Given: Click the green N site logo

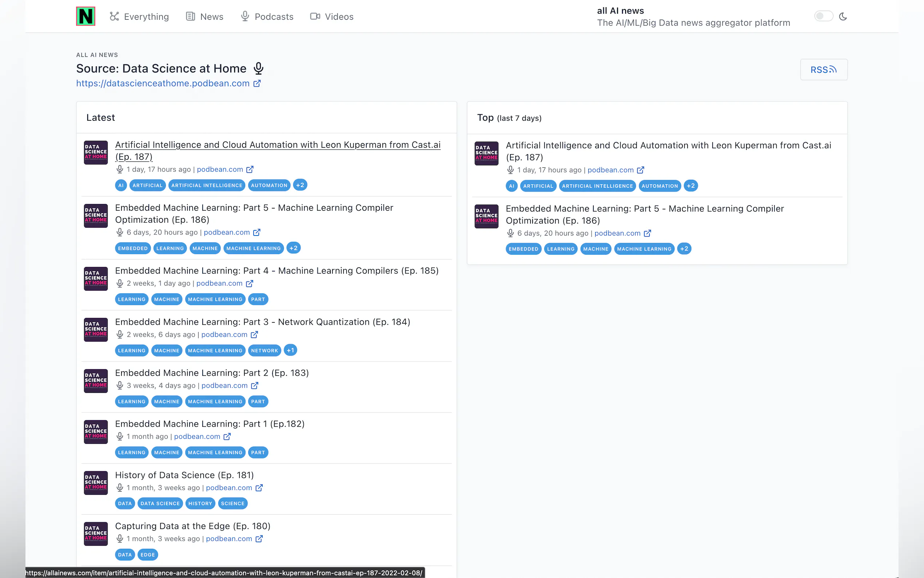Looking at the screenshot, I should pos(85,16).
